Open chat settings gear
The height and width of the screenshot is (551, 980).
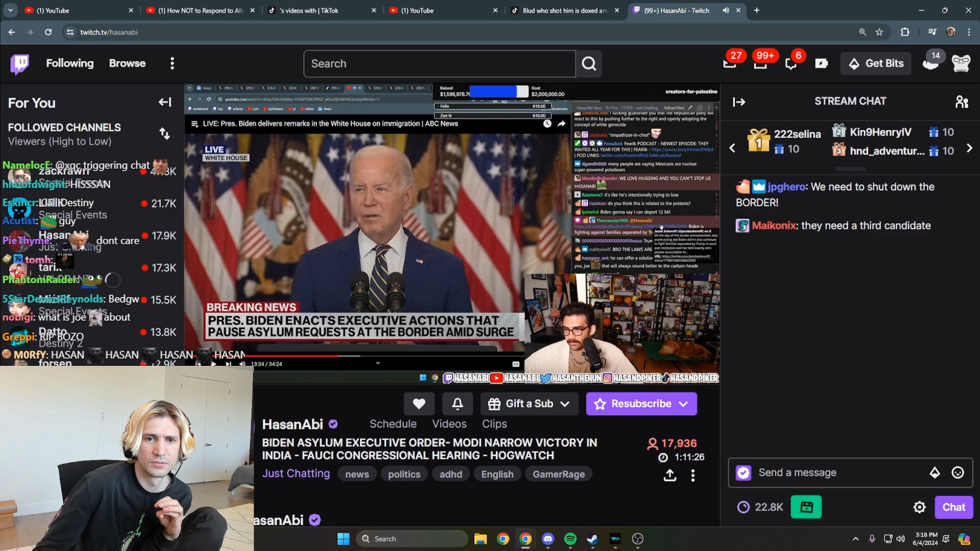pyautogui.click(x=919, y=507)
